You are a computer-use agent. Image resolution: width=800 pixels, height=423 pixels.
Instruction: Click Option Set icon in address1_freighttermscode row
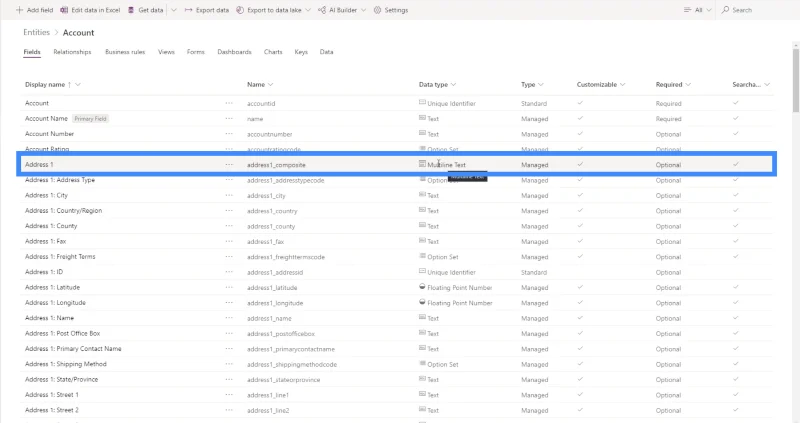click(422, 256)
